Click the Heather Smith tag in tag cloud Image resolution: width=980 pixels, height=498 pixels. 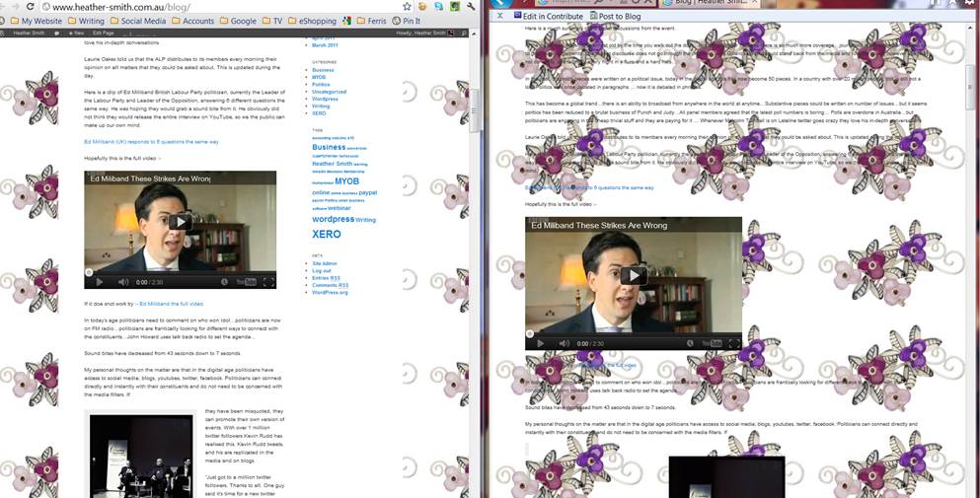pyautogui.click(x=332, y=164)
